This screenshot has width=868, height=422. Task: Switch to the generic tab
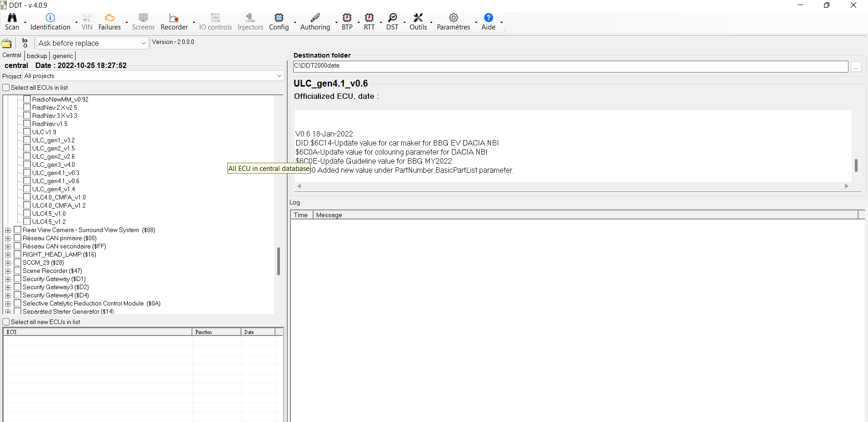[x=62, y=56]
